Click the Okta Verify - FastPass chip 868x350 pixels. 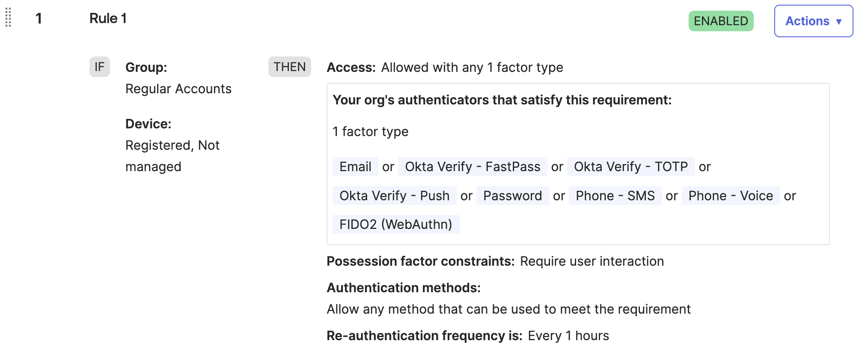tap(472, 167)
